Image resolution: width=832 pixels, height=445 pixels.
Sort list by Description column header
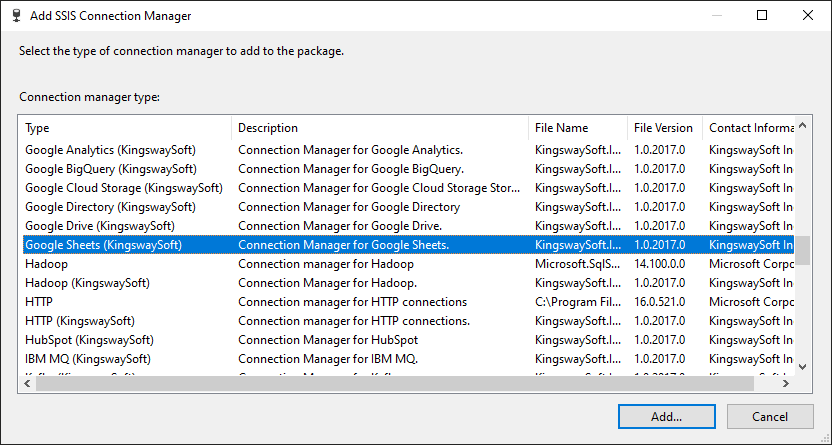point(380,128)
